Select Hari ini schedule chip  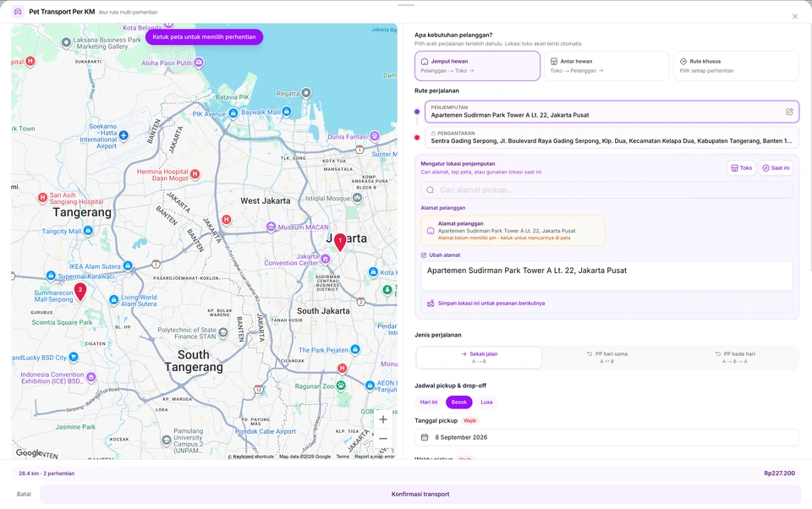coord(429,402)
